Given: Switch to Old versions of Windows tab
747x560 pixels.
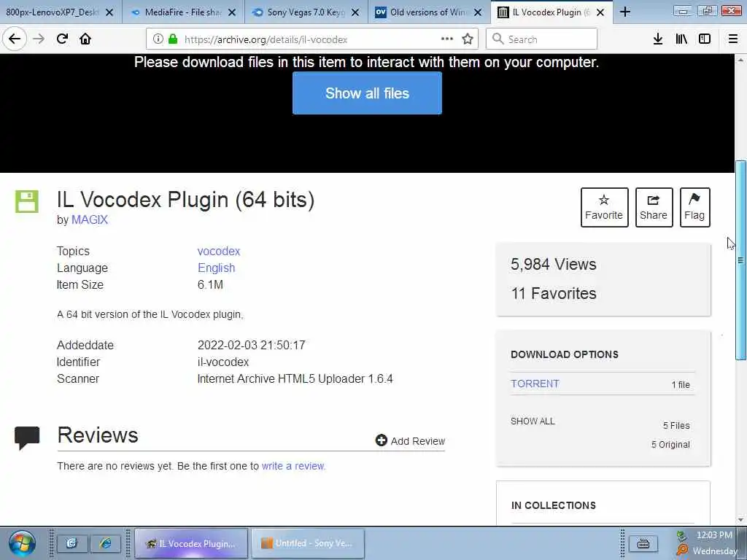Looking at the screenshot, I should point(429,12).
